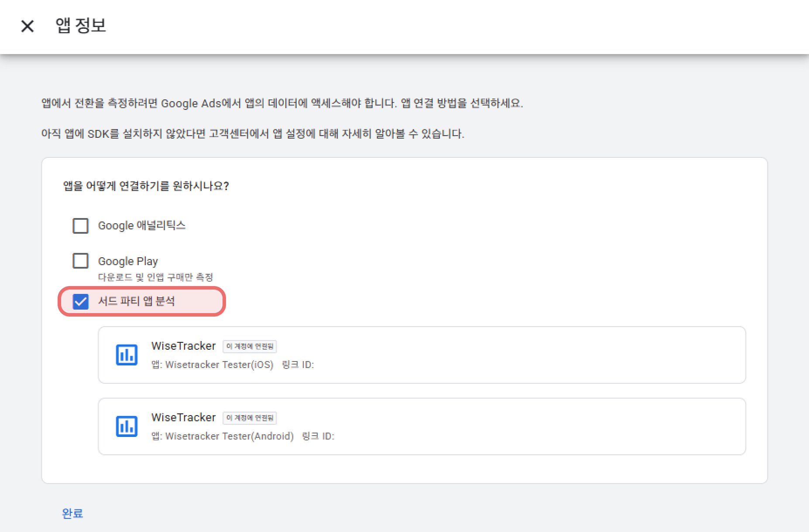Image resolution: width=809 pixels, height=532 pixels.
Task: Uncheck the 서드 파티 앱 분석 checkbox
Action: pos(80,301)
